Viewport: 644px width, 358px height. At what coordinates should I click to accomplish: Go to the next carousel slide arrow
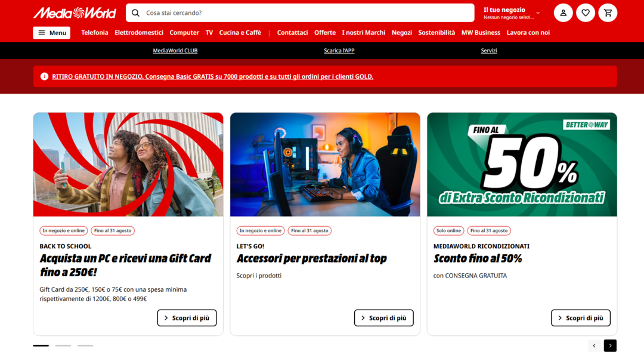click(x=611, y=345)
